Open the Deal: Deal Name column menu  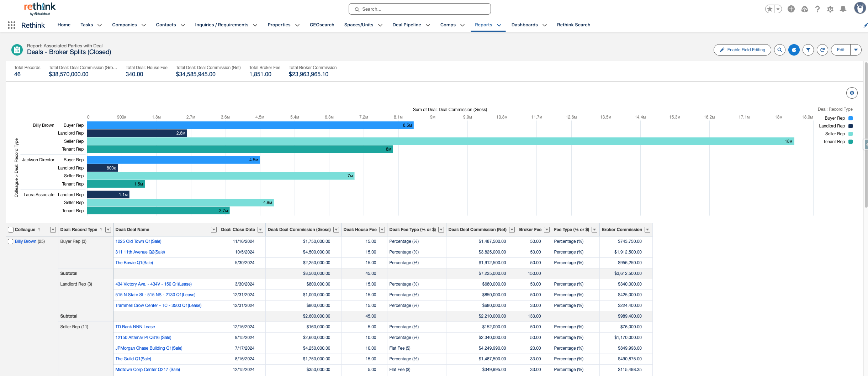tap(214, 230)
